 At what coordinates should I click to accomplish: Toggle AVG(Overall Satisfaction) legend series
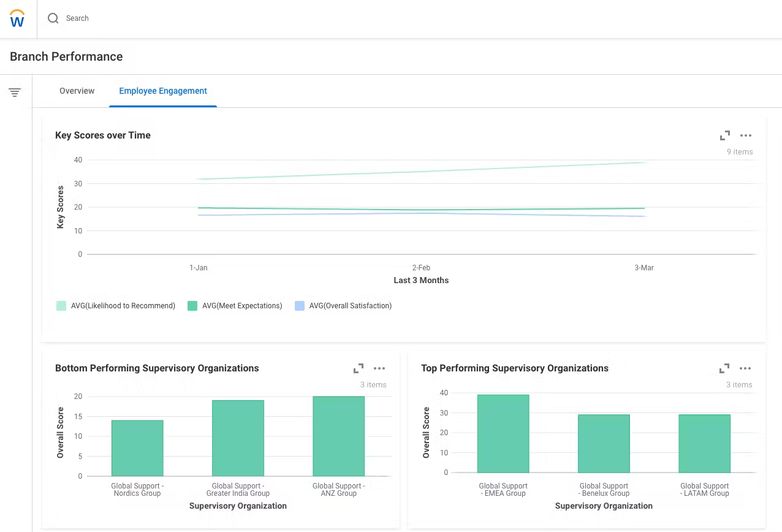tap(350, 306)
